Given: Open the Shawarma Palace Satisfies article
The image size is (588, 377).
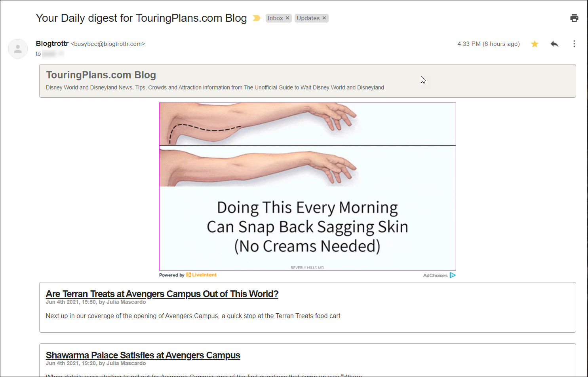Looking at the screenshot, I should tap(143, 355).
